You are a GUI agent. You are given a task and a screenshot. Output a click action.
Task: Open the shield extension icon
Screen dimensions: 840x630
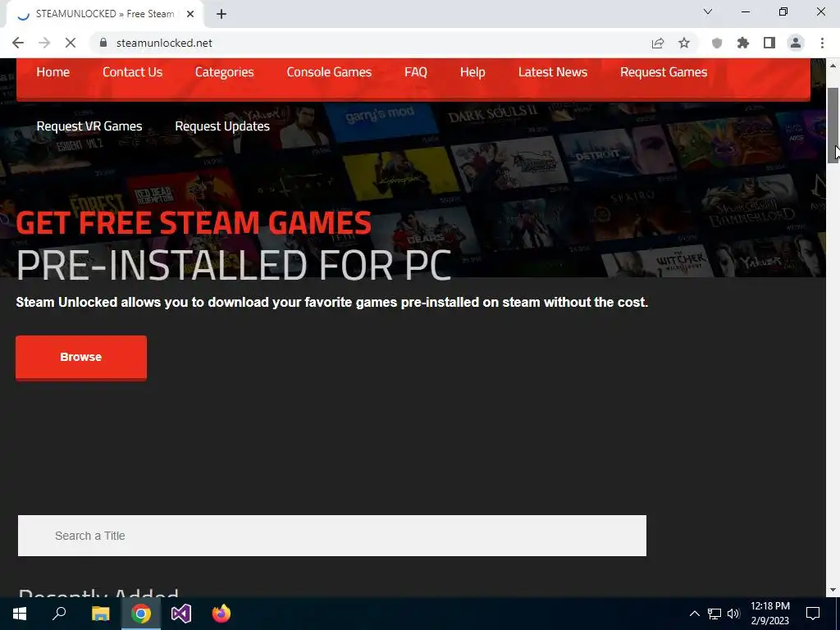[x=717, y=43]
